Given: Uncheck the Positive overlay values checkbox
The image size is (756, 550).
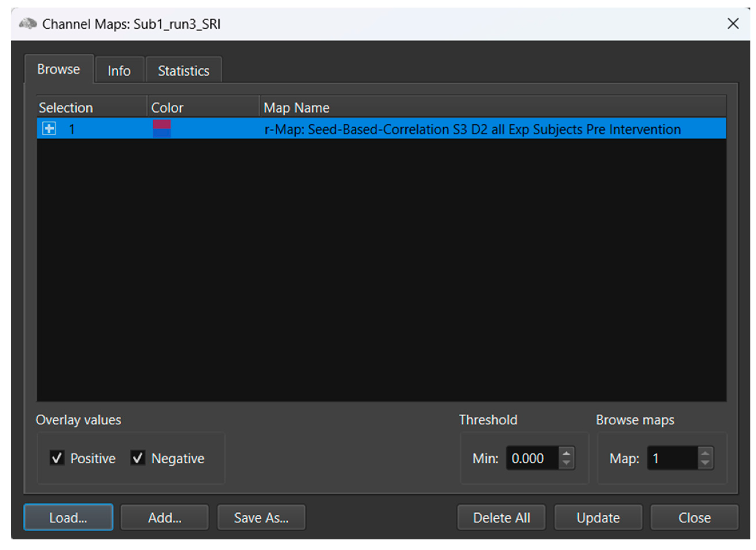Looking at the screenshot, I should [x=57, y=458].
